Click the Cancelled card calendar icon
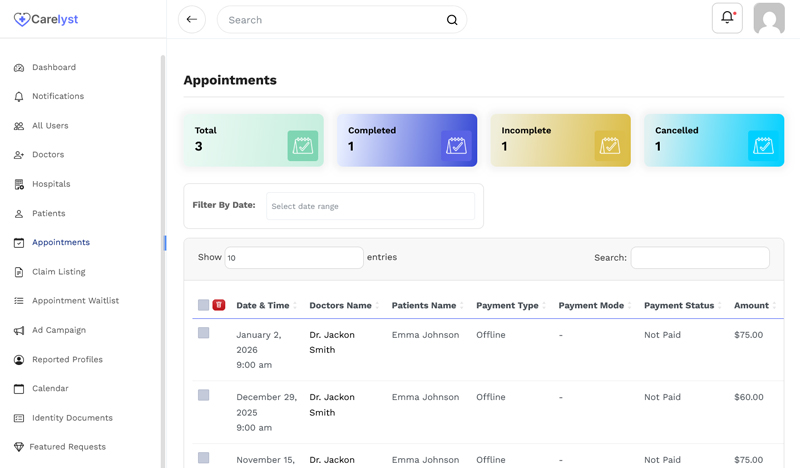 click(763, 146)
